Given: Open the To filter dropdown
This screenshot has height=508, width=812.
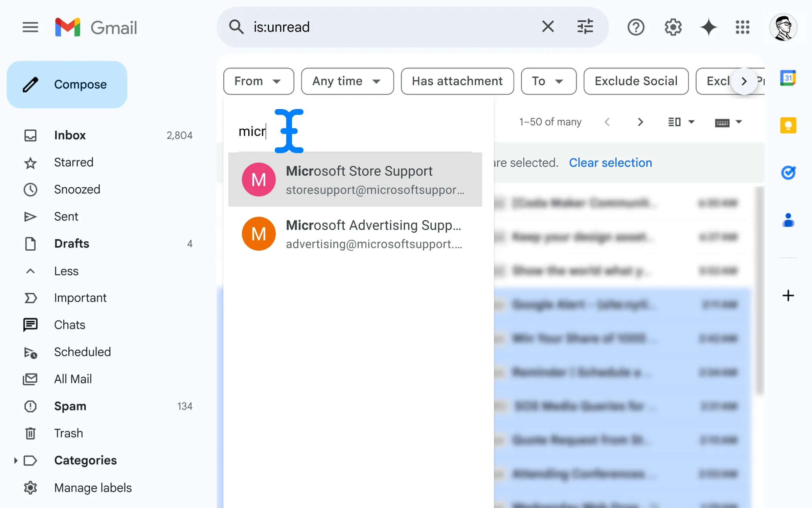Looking at the screenshot, I should click(x=549, y=81).
